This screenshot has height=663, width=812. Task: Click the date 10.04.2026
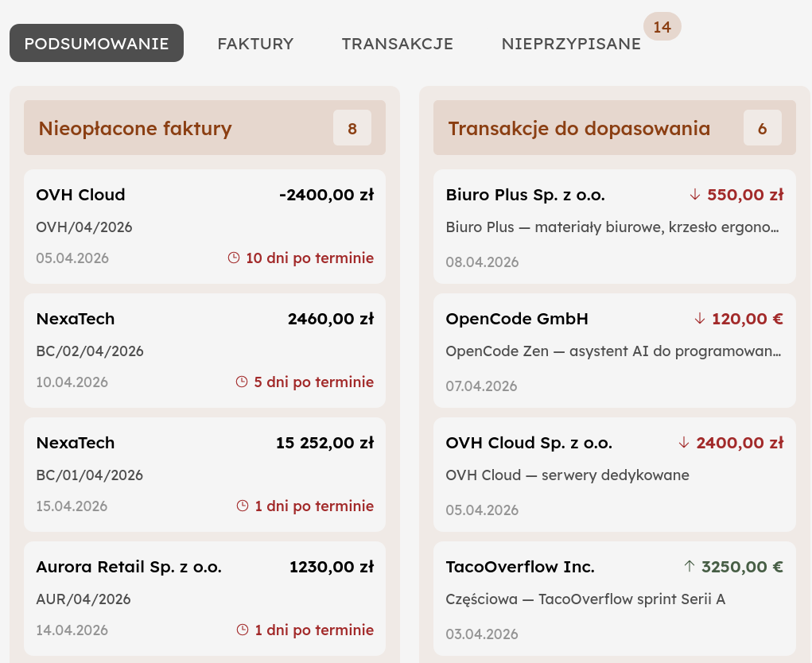pyautogui.click(x=72, y=382)
